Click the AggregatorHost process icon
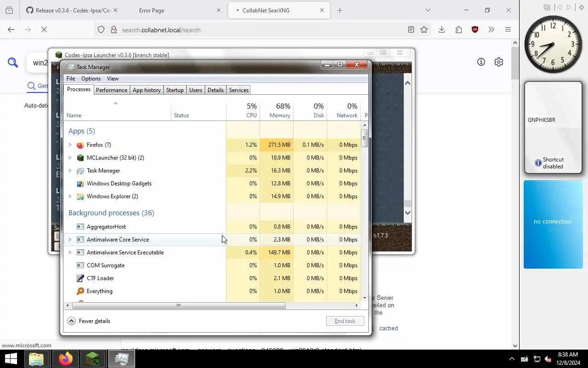Screen dimensions: 588x368 (x=80, y=227)
